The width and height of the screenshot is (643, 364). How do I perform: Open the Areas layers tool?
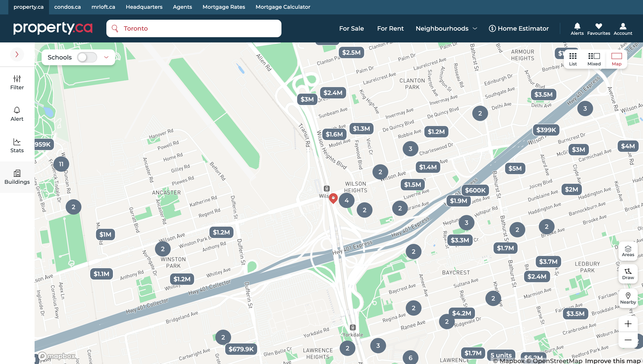628,251
